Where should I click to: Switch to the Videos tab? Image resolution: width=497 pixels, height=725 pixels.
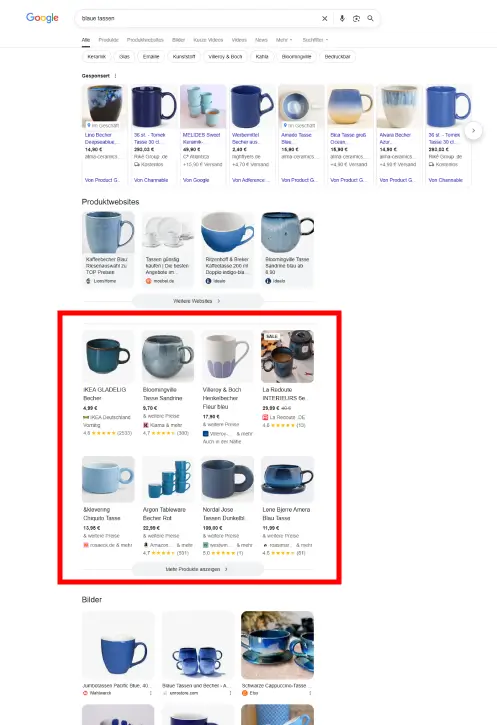pos(239,40)
